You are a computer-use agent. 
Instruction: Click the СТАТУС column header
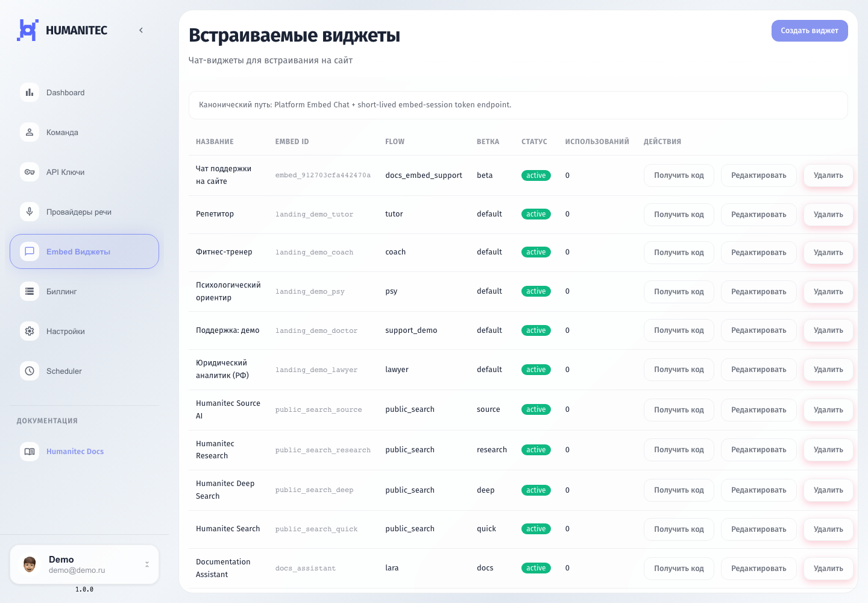(534, 142)
